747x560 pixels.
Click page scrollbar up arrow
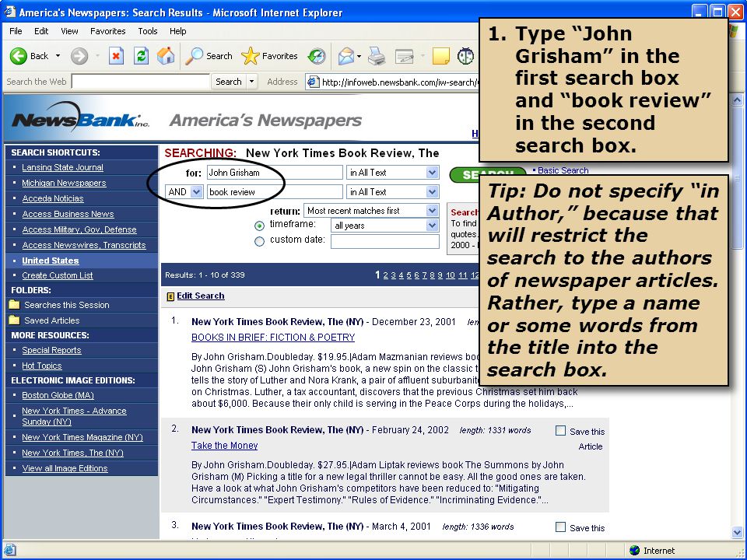pos(737,100)
